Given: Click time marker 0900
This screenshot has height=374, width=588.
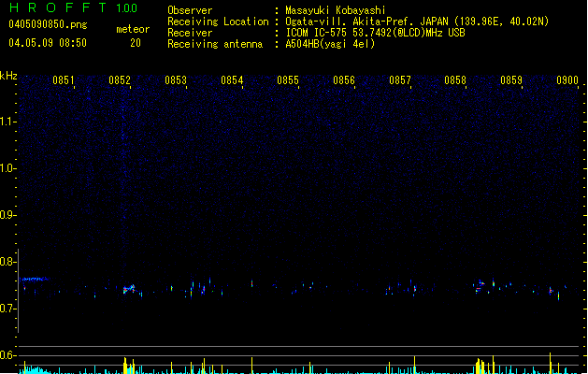Looking at the screenshot, I should point(567,80).
